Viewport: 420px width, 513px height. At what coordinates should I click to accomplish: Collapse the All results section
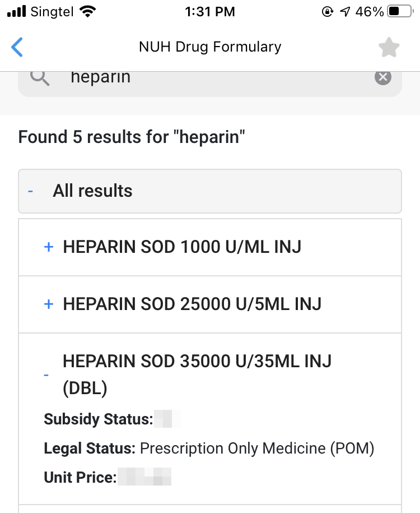click(31, 191)
